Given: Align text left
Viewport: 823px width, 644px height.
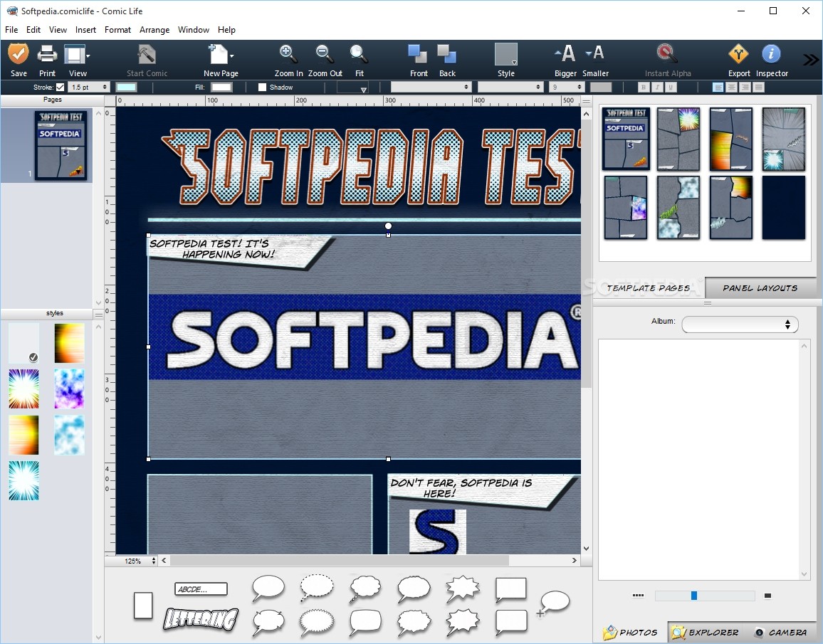Looking at the screenshot, I should (x=718, y=87).
